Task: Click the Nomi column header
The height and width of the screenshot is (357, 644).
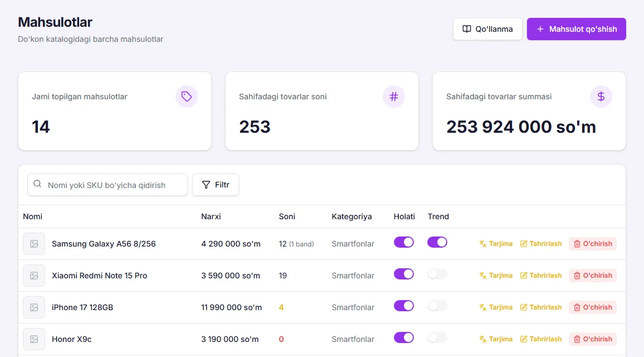Action: click(32, 216)
